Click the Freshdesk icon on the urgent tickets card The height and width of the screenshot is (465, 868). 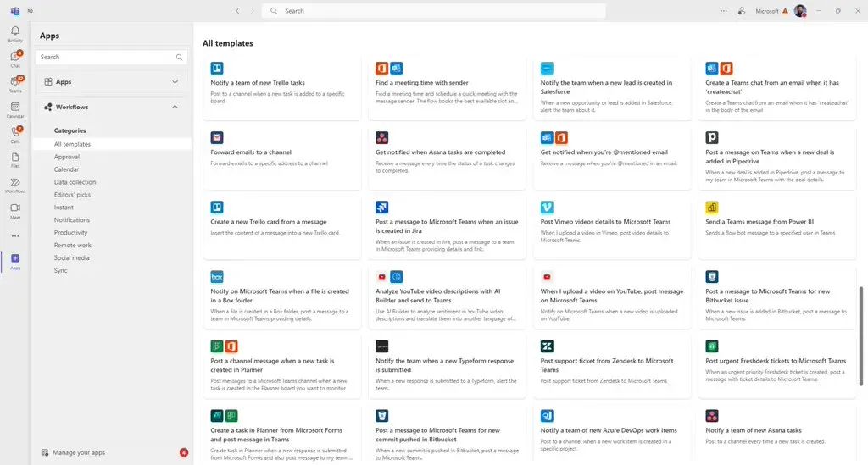(712, 346)
